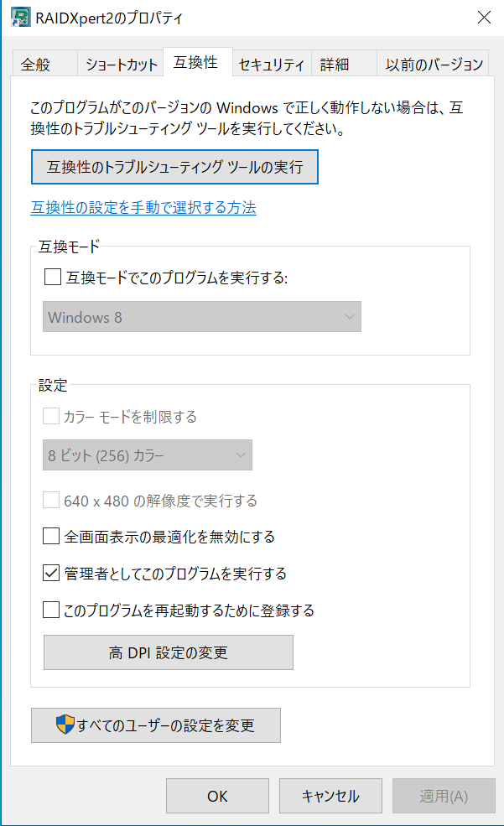Close the properties dialog window

coord(484,18)
